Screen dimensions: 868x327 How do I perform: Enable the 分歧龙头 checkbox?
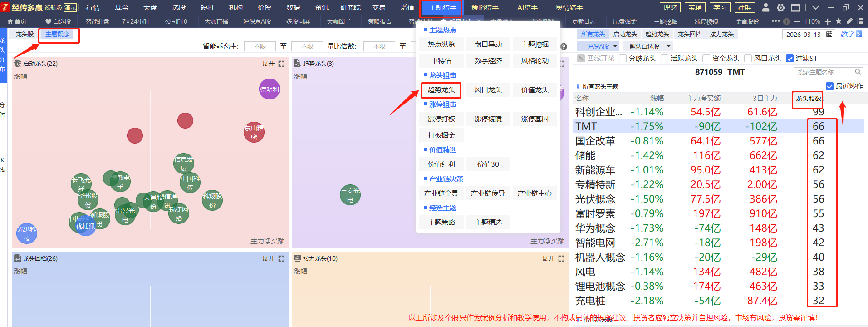(x=623, y=58)
